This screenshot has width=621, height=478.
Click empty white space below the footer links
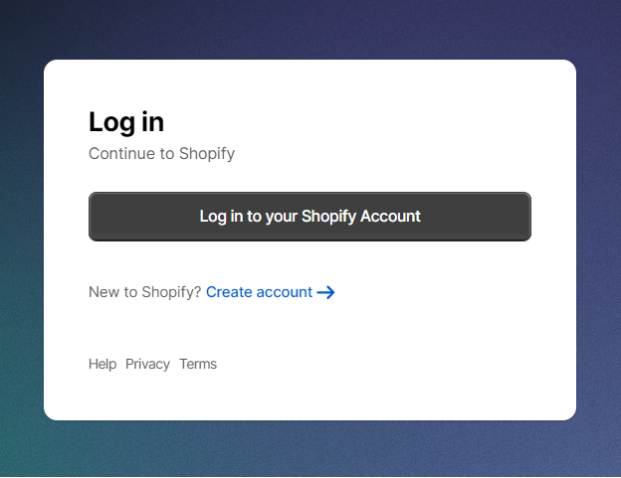[310, 398]
